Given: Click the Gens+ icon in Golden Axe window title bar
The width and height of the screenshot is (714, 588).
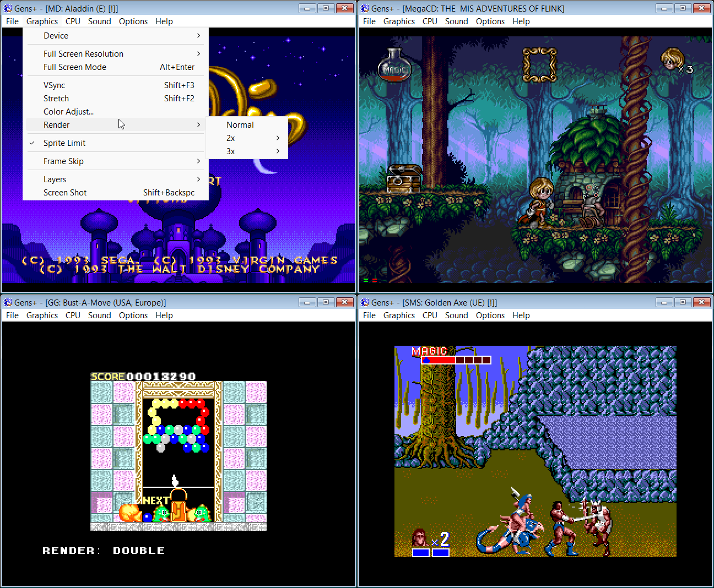Looking at the screenshot, I should (x=365, y=302).
